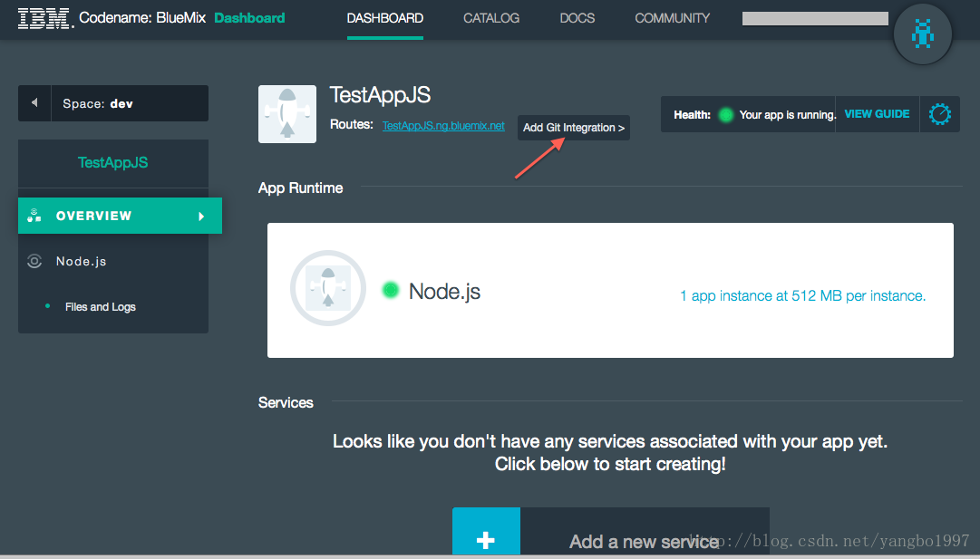980x559 pixels.
Task: Open the TestAppJS.ng.bluemix.net route link
Action: [443, 126]
